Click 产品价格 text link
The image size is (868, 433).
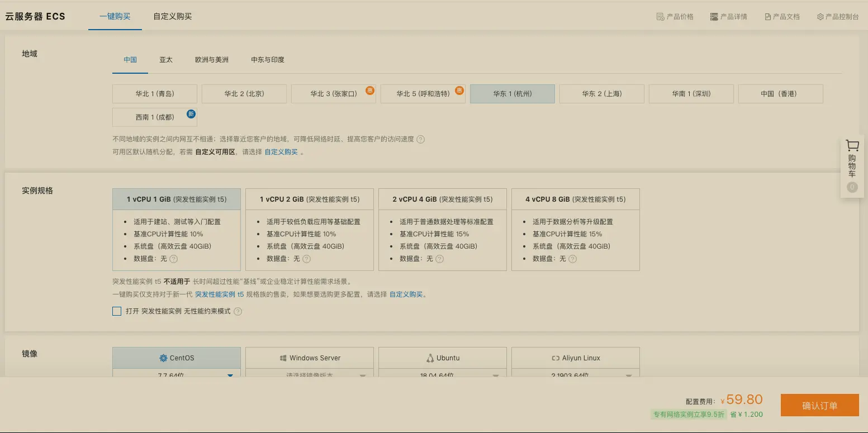coord(680,17)
